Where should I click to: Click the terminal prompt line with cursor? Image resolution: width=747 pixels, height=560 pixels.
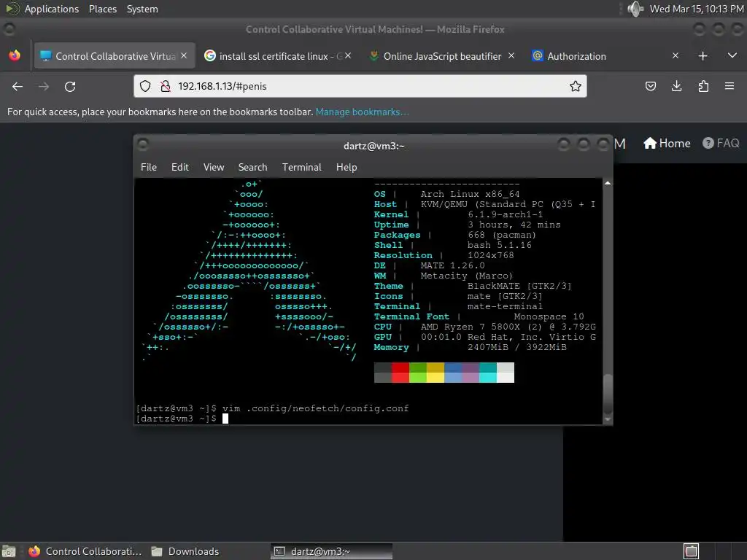click(x=182, y=419)
